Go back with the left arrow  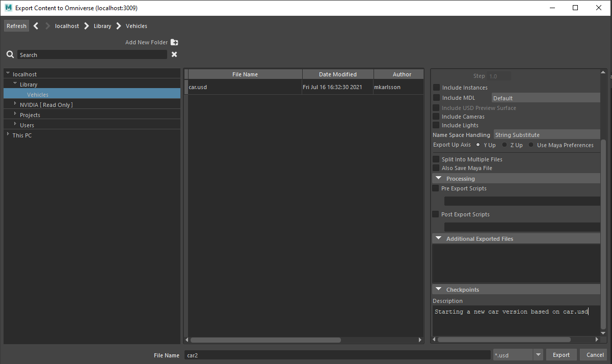click(36, 26)
